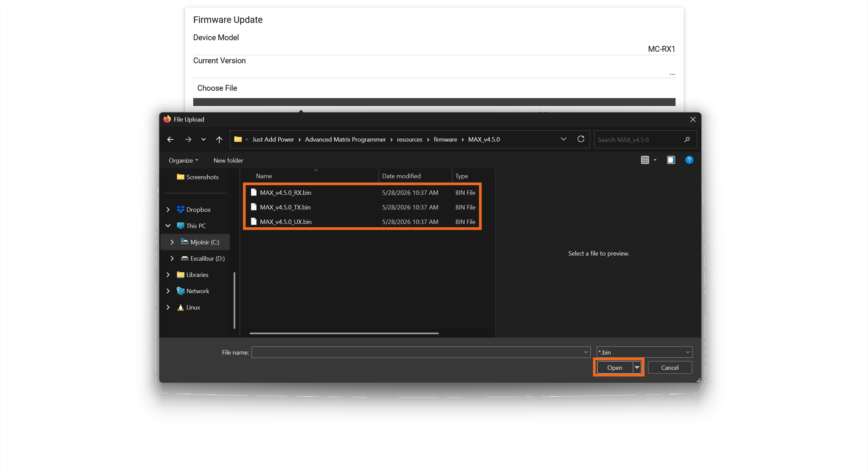Click the RX.bin file icon

click(253, 192)
